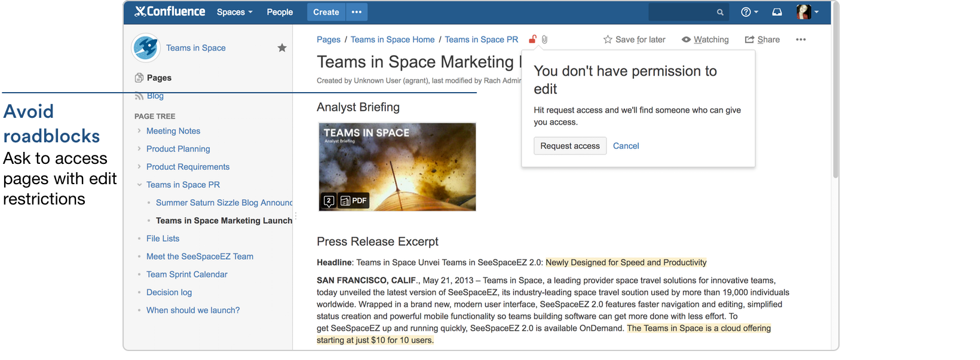Toggle the Watching eye button
The width and height of the screenshot is (980, 360).
coord(705,39)
